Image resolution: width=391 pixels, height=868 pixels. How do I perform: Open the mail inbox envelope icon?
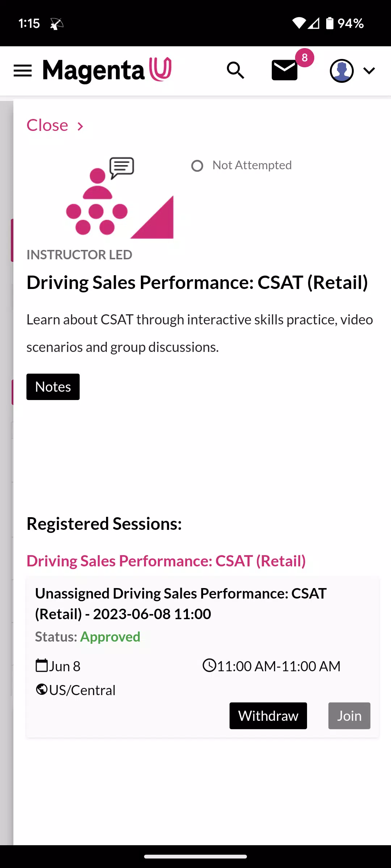pos(285,70)
